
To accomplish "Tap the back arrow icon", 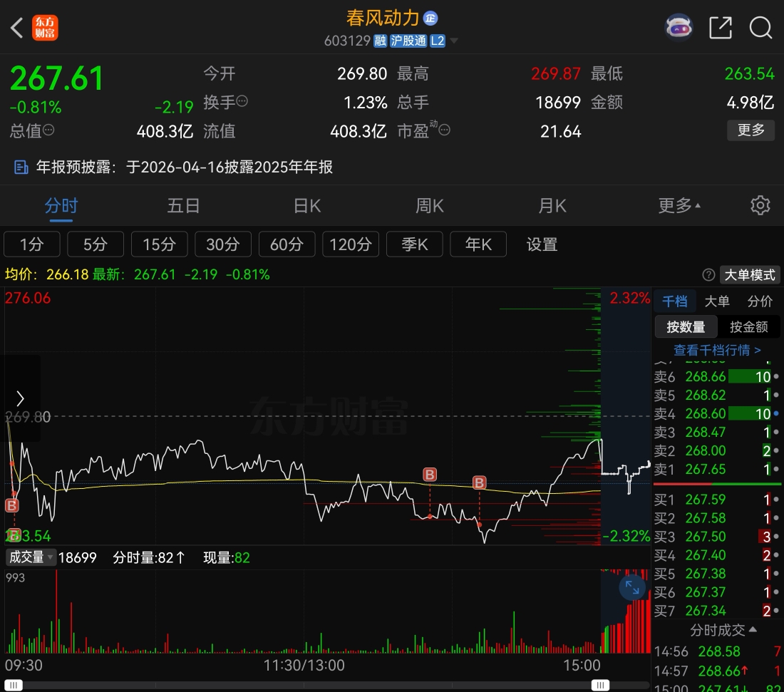I will pyautogui.click(x=17, y=28).
